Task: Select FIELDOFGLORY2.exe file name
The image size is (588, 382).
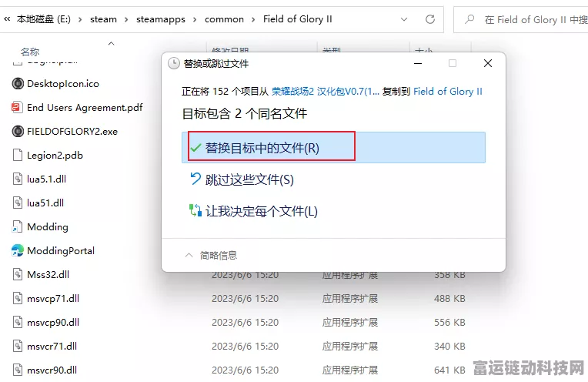Action: click(72, 132)
